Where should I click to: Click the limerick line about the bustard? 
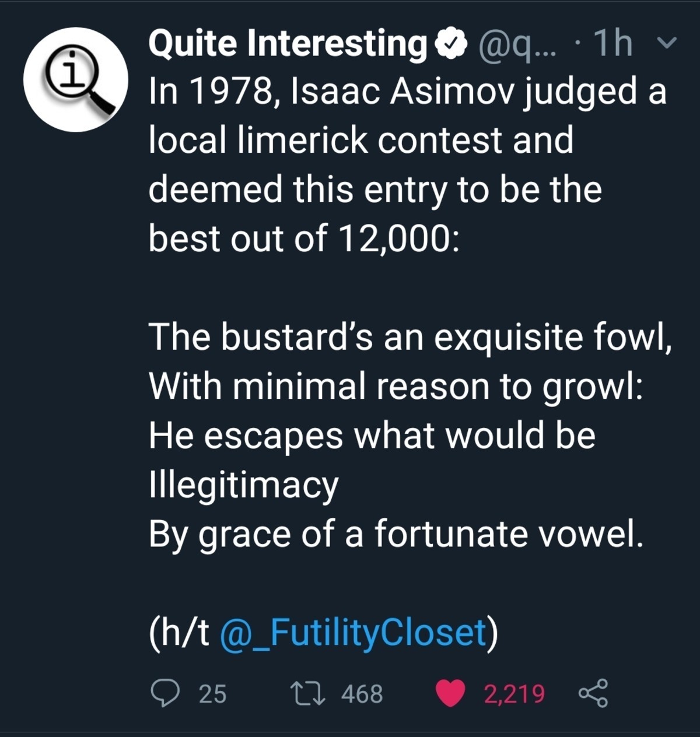point(411,337)
